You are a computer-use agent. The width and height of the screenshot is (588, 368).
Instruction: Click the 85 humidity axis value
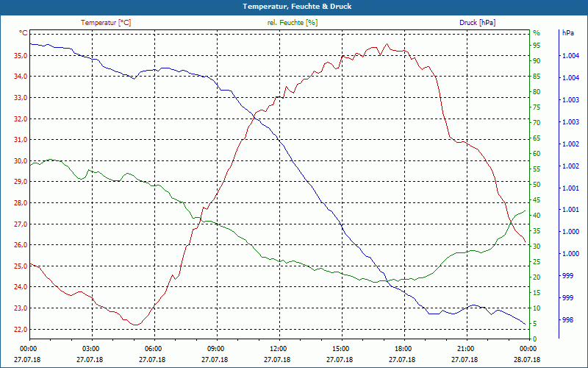click(537, 77)
